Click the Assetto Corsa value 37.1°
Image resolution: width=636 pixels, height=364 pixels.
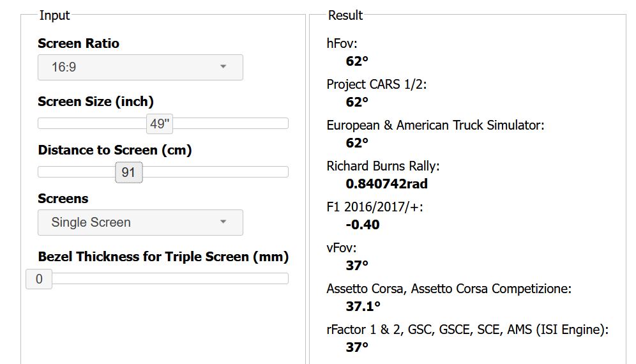point(363,307)
